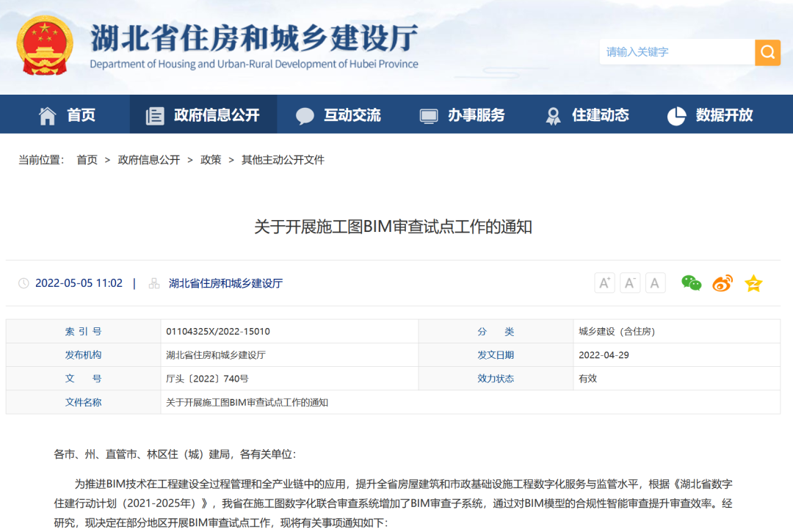Decrease text size with the A- button

tap(630, 283)
